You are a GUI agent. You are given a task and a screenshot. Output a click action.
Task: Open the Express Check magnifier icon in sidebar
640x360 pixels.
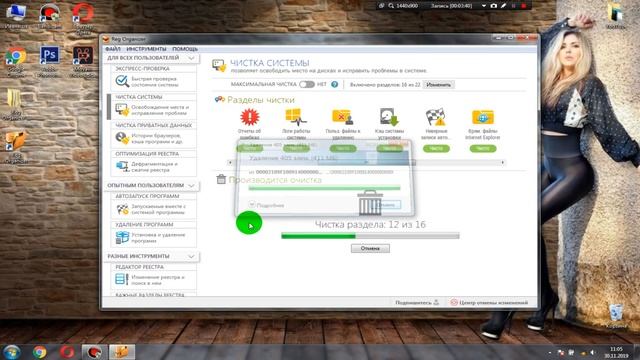(122, 81)
